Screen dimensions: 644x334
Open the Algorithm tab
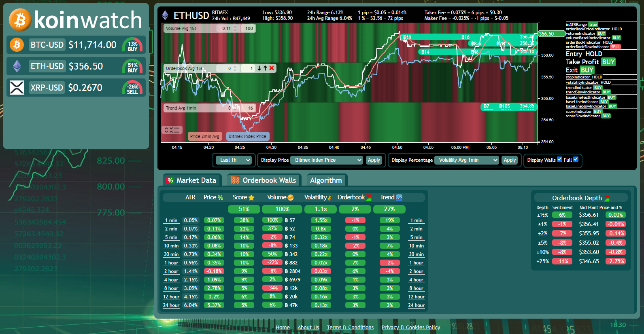coord(326,180)
